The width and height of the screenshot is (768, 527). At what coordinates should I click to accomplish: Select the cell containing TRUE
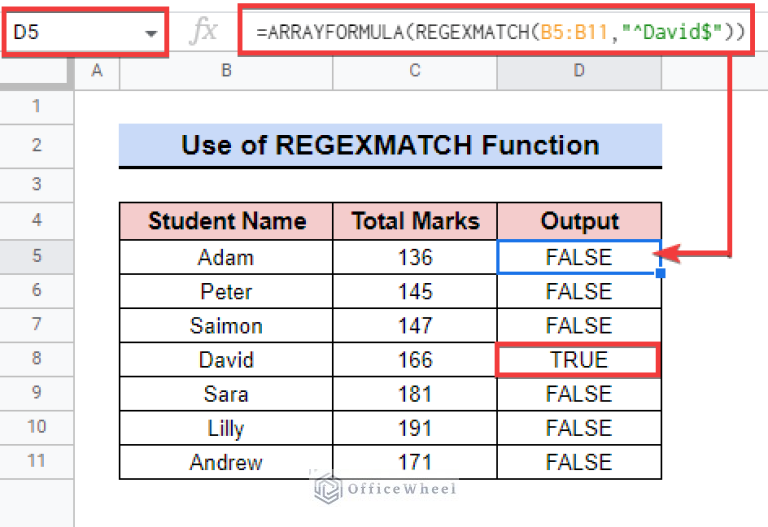click(579, 360)
